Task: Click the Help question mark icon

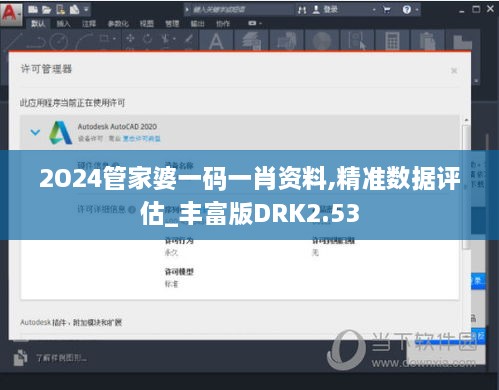Action: (406, 10)
